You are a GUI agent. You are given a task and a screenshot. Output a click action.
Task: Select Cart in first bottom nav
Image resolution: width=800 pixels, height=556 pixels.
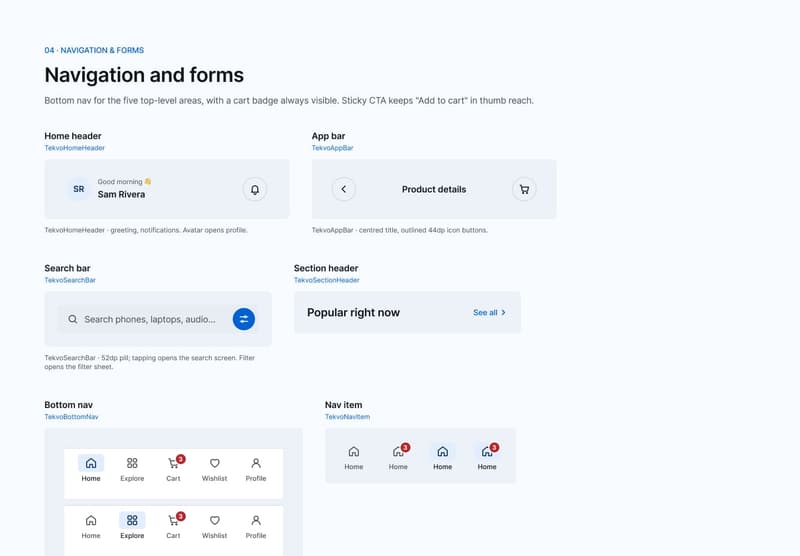tap(173, 469)
